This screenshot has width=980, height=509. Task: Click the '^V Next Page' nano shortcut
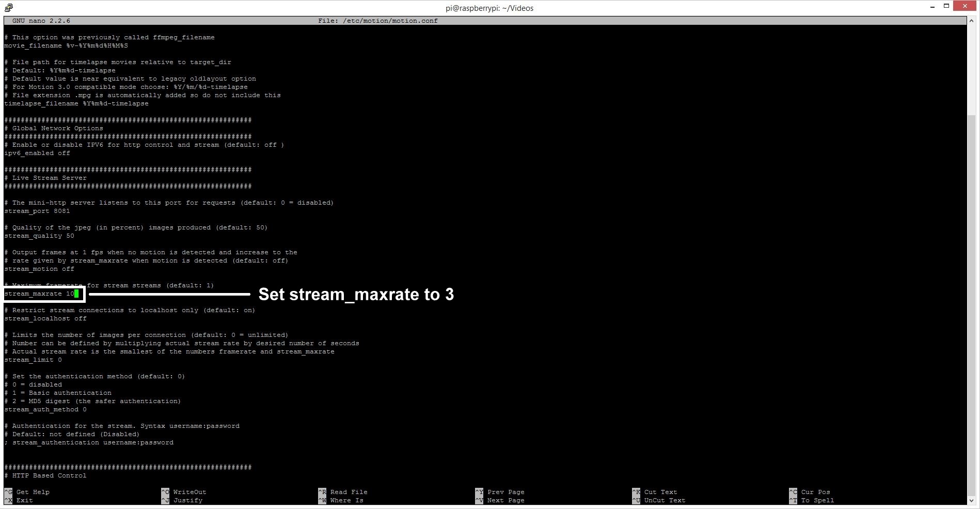tap(500, 500)
